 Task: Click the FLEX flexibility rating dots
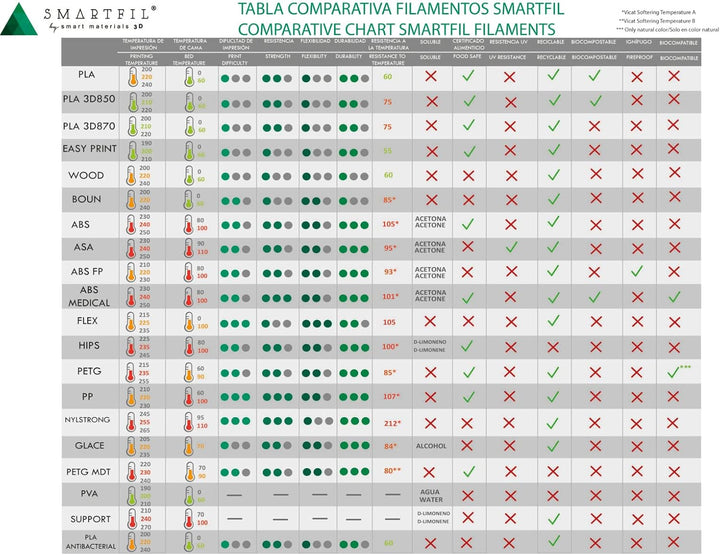(317, 324)
